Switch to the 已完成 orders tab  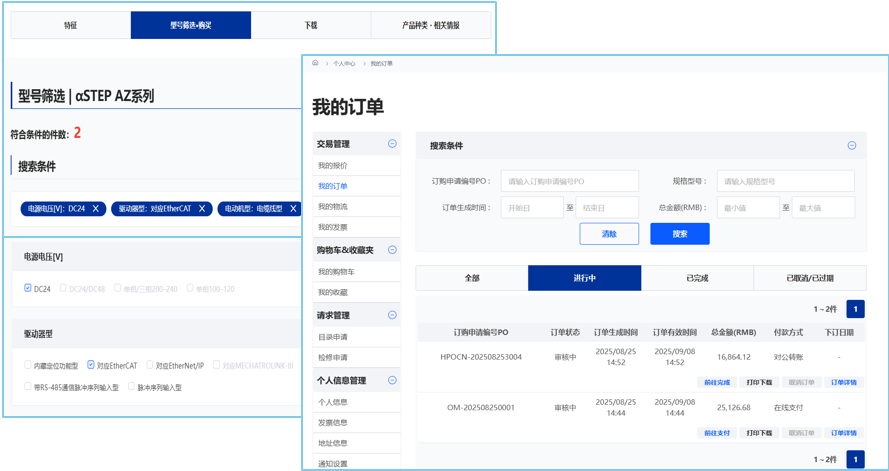(x=697, y=278)
